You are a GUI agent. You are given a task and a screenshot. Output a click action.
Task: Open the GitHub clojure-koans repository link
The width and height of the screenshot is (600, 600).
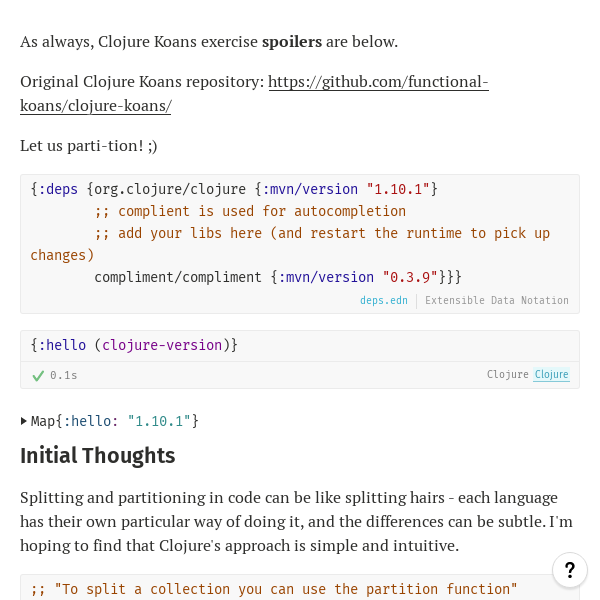coord(378,82)
